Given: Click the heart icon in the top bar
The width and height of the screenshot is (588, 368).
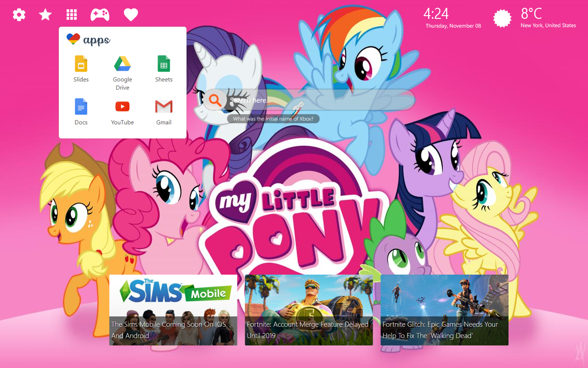Looking at the screenshot, I should coord(131,15).
